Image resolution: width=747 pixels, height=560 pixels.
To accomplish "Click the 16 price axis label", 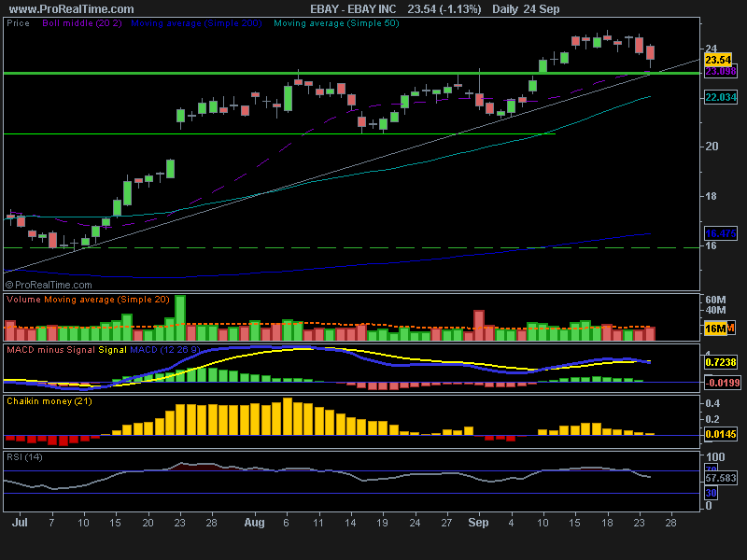I will point(711,245).
